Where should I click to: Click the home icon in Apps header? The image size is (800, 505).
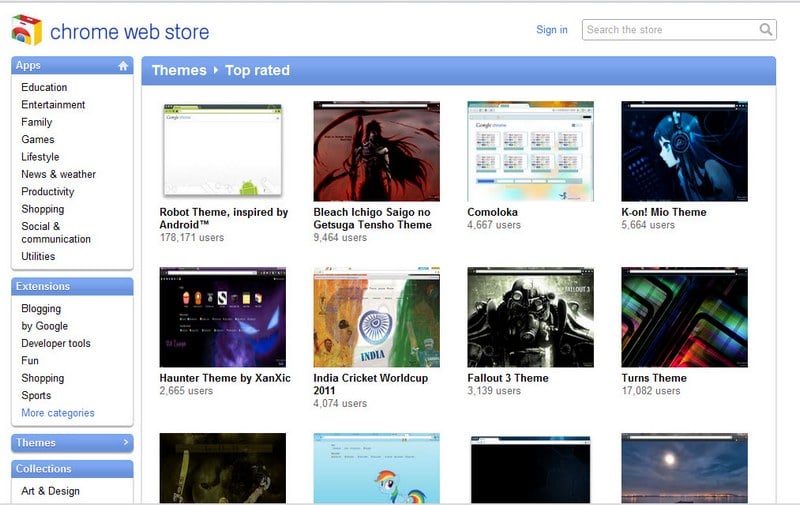123,66
